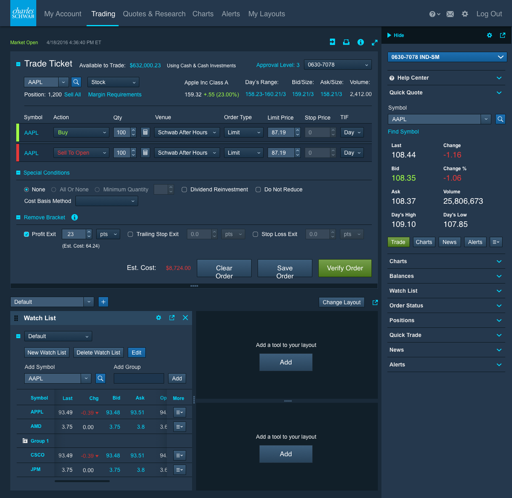Open the 0630-7078 IND-SM account dropdown
Image resolution: width=512 pixels, height=498 pixels.
[447, 57]
